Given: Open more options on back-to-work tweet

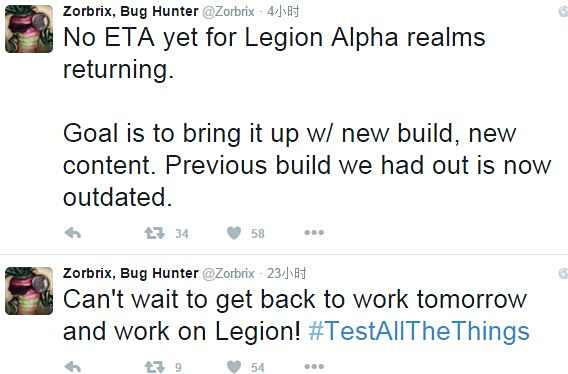Looking at the screenshot, I should 314,366.
